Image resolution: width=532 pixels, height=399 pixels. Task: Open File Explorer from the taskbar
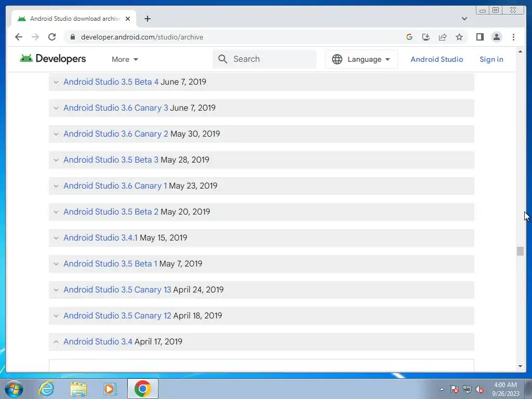[78, 389]
